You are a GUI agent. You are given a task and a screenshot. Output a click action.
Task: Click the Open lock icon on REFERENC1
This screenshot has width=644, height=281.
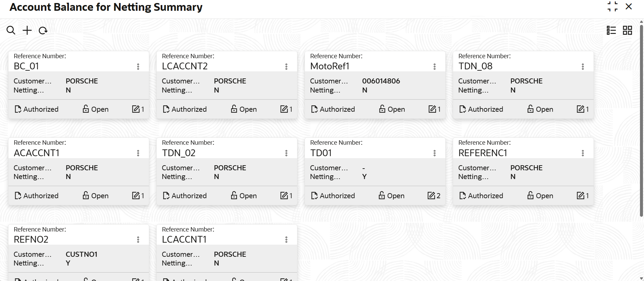point(530,195)
